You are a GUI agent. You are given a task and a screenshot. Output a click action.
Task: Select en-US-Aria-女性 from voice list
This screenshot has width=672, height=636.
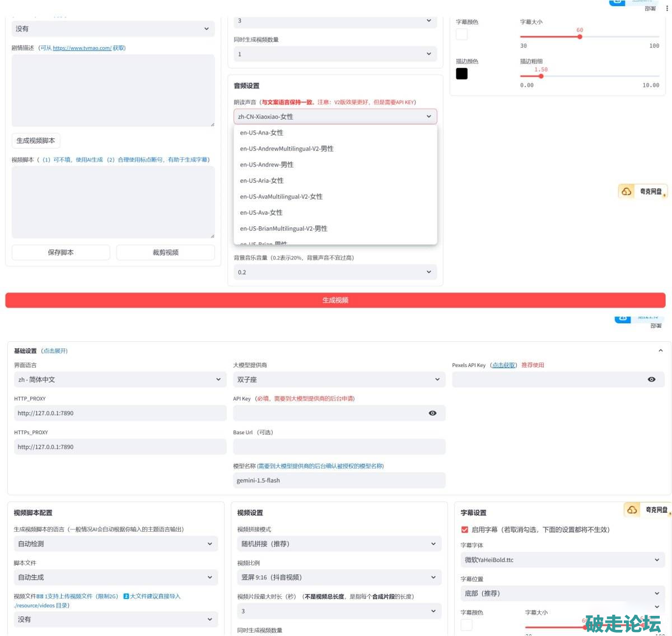pyautogui.click(x=262, y=180)
